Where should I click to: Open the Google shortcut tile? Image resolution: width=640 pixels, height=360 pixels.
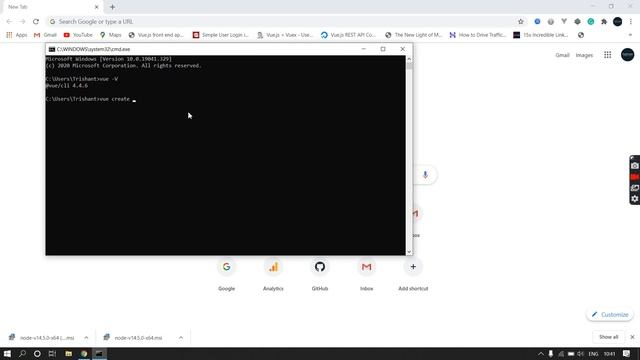(227, 274)
